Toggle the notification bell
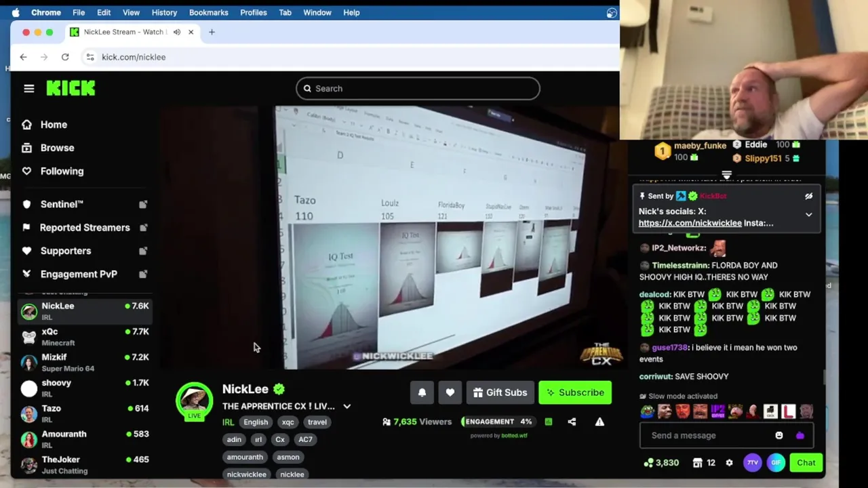 pos(422,392)
